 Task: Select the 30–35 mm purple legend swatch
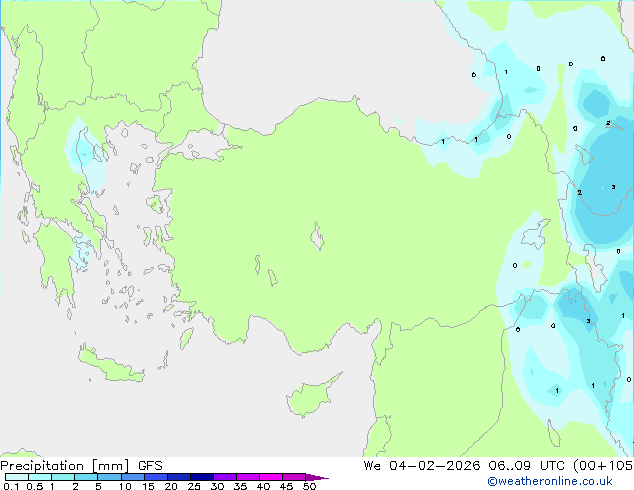225,477
